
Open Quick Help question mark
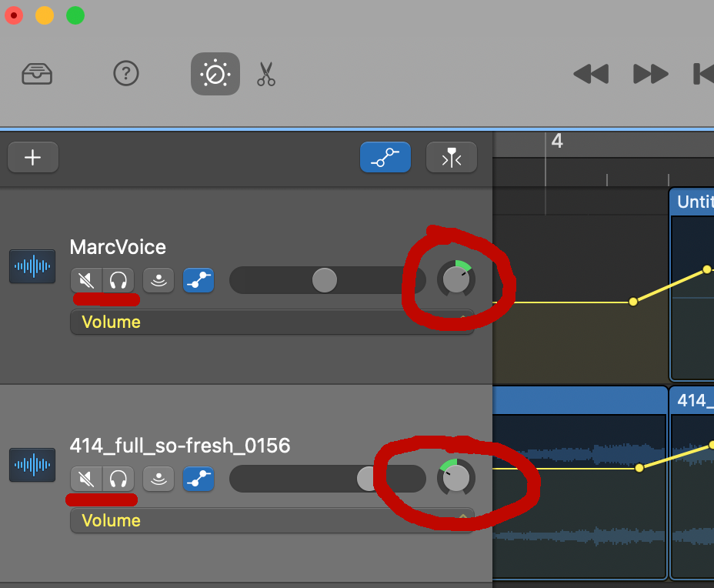pyautogui.click(x=125, y=74)
